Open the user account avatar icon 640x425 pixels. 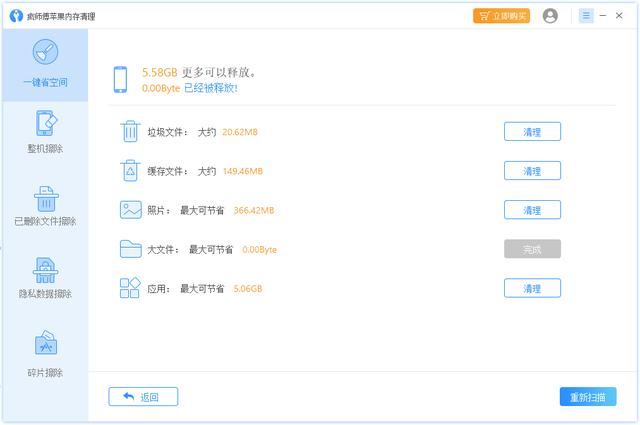coord(550,16)
